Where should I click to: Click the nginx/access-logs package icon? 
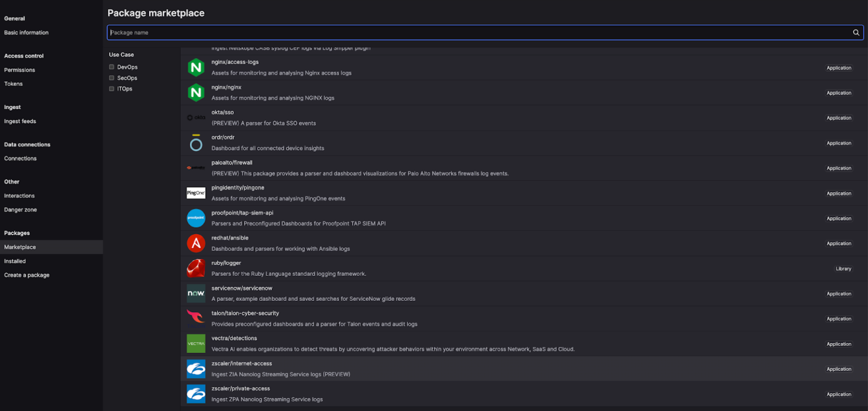[x=196, y=67]
